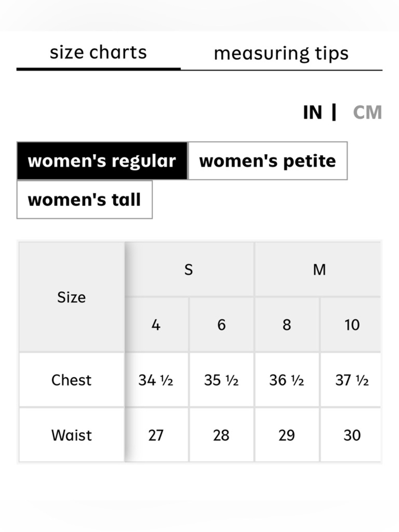Click the M size column header

pos(318,269)
